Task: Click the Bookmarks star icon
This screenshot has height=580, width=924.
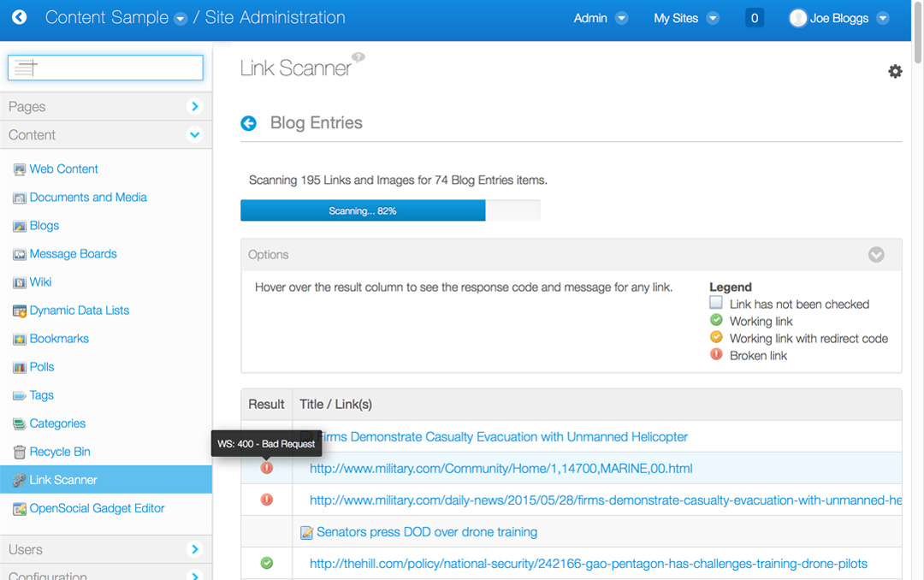Action: pyautogui.click(x=20, y=340)
